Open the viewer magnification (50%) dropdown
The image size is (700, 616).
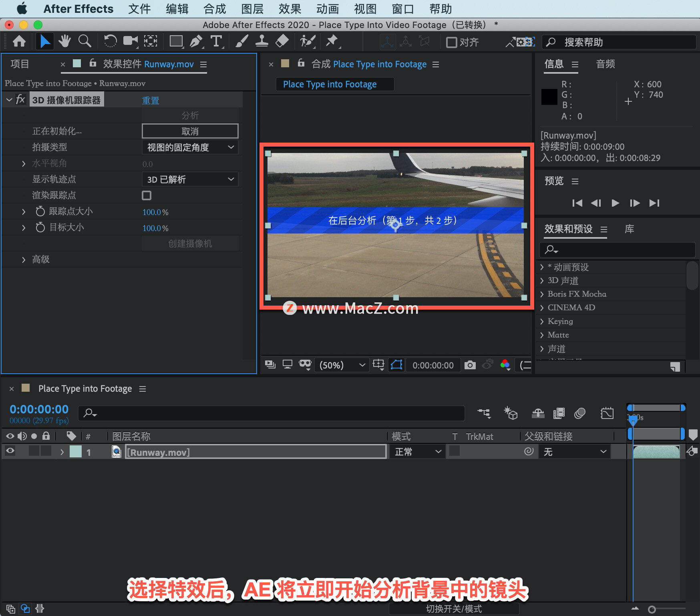point(342,365)
